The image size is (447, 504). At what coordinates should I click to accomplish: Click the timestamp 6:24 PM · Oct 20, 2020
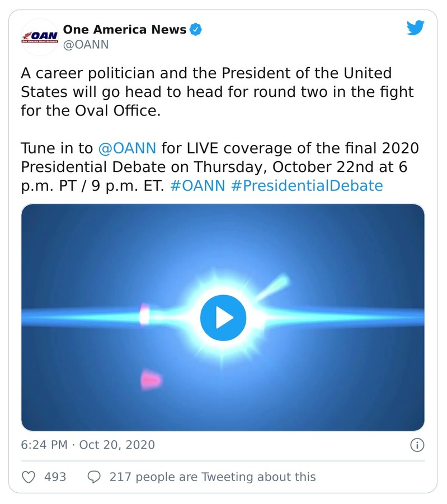pos(86,444)
